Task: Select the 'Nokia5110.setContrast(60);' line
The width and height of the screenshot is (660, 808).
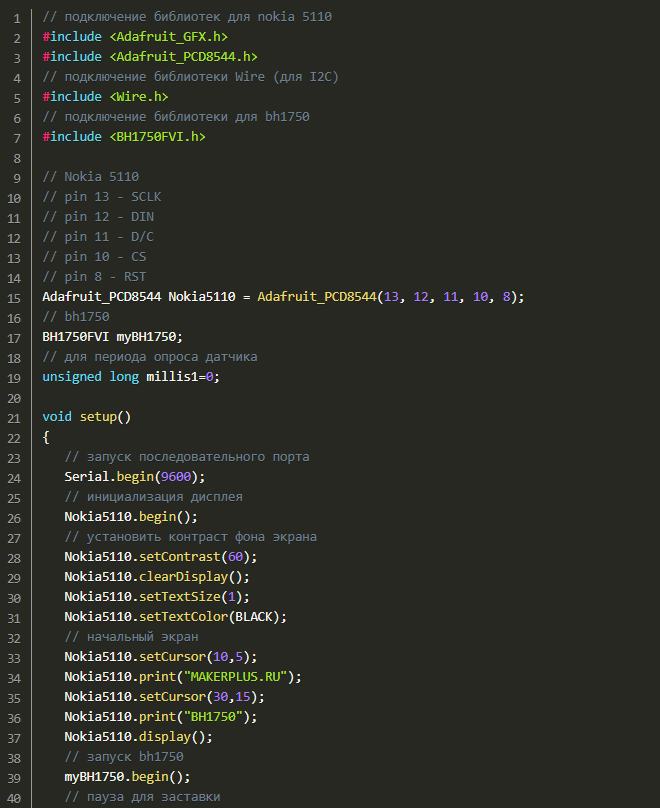Action: tap(161, 557)
